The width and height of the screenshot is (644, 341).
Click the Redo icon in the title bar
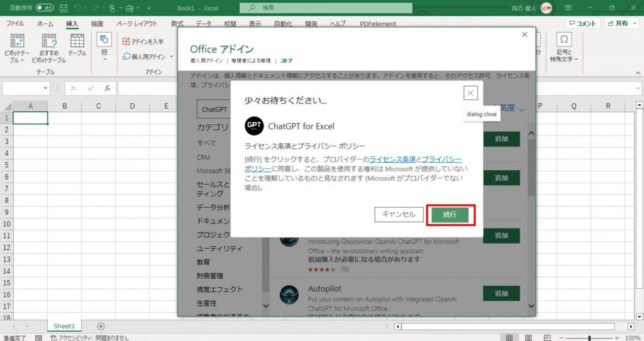(96, 8)
